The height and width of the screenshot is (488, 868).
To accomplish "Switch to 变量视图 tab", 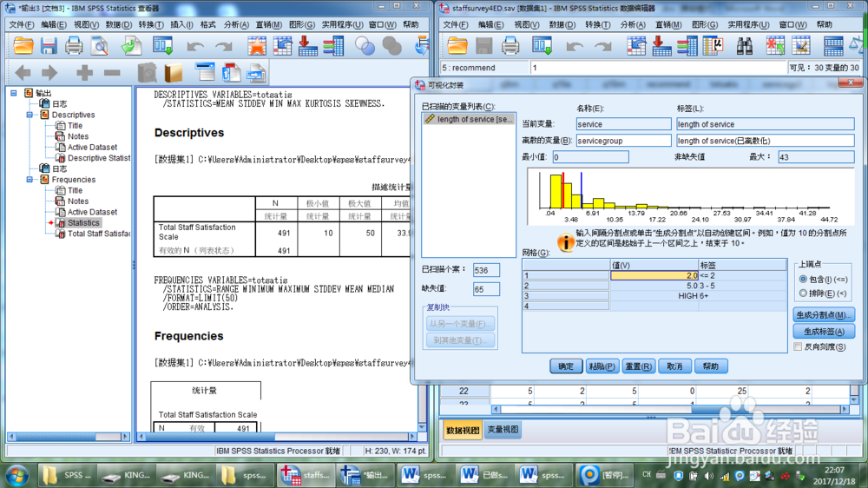I will coord(503,430).
